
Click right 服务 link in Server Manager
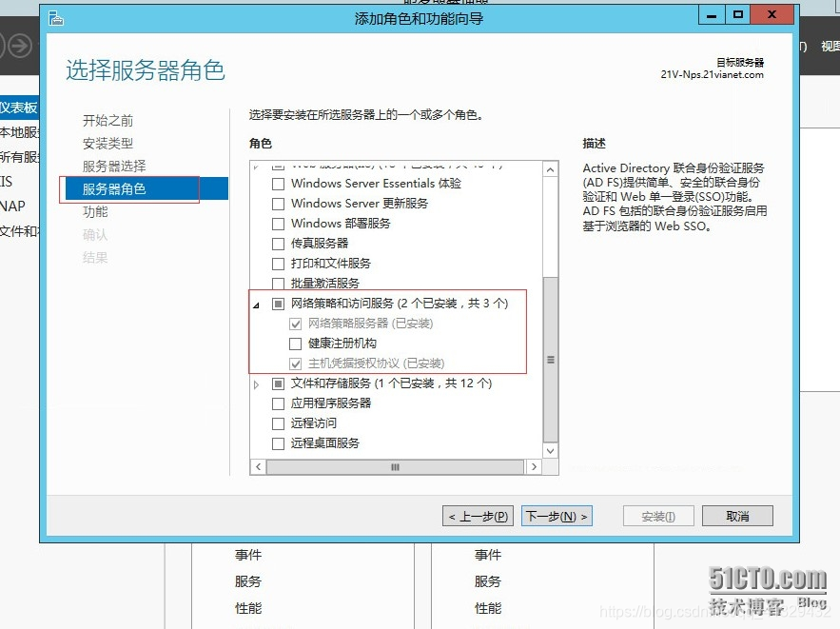[x=488, y=581]
